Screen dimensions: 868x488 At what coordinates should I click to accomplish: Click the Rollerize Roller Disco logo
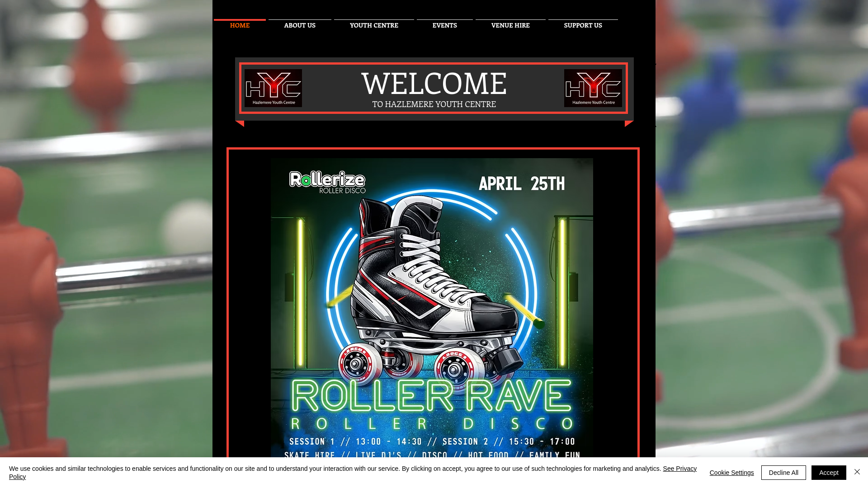327,182
